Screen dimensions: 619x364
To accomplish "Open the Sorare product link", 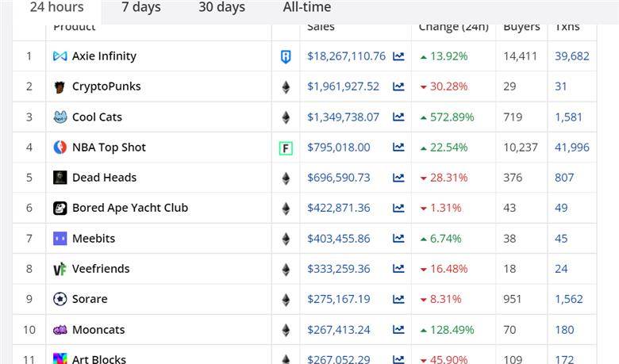I will click(90, 299).
